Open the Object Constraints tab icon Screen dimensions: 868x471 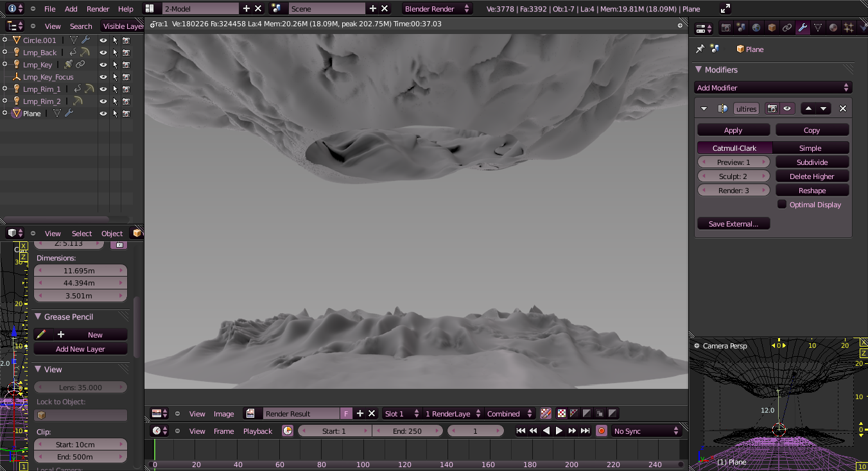(x=787, y=28)
